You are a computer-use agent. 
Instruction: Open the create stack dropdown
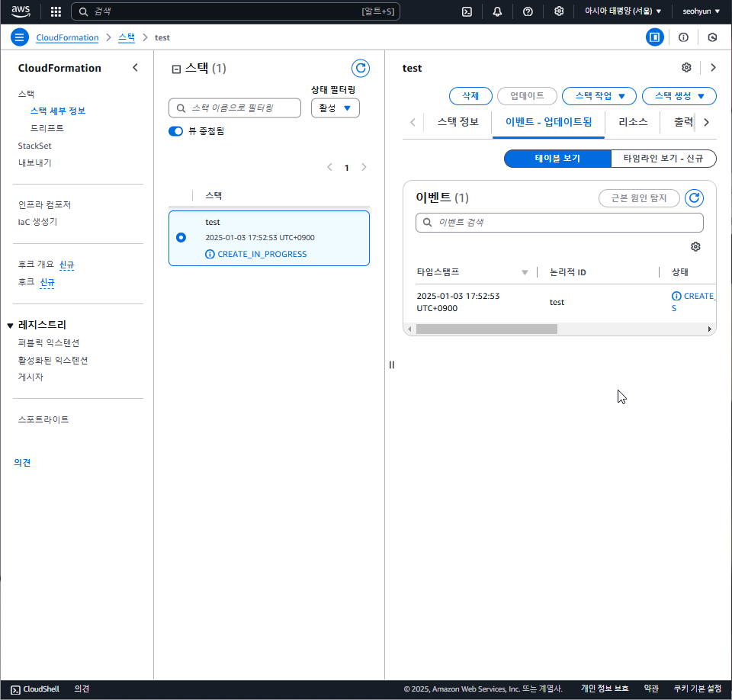click(679, 96)
